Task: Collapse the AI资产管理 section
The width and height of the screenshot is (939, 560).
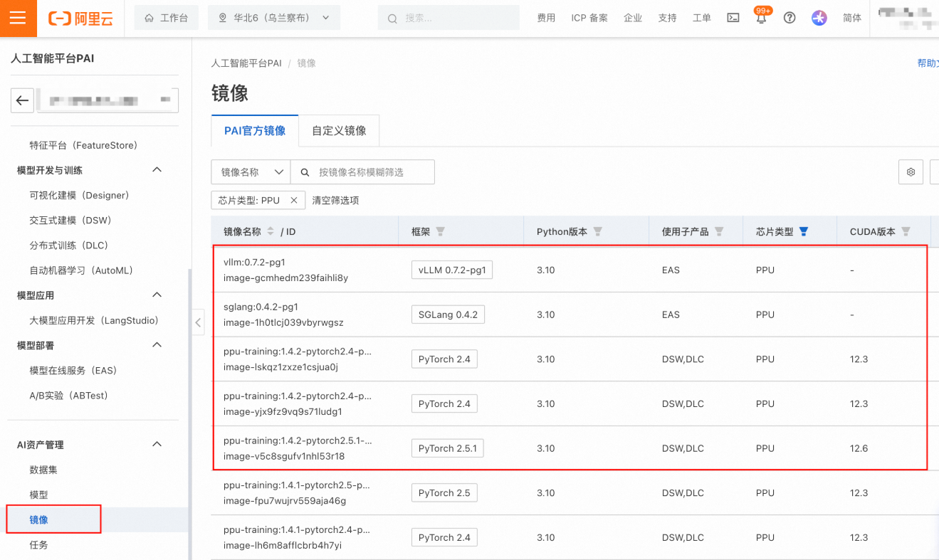Action: (x=157, y=444)
